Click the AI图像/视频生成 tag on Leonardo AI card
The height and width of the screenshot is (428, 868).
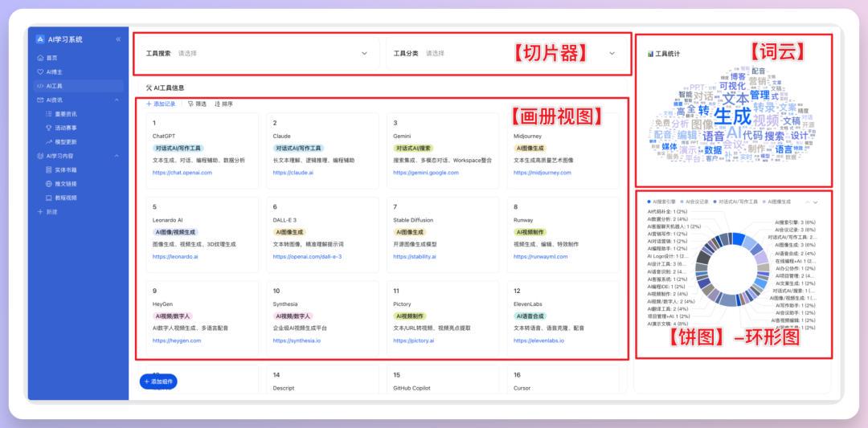[x=175, y=232]
